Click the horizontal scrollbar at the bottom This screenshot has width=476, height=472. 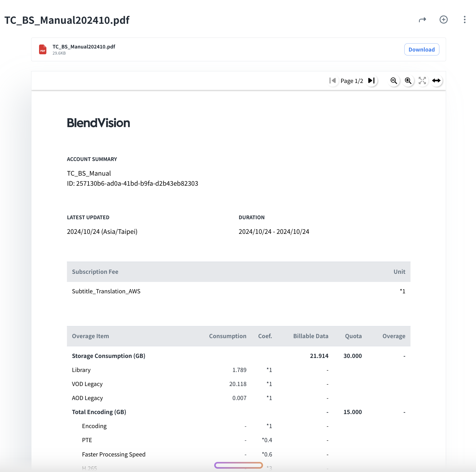[238, 465]
